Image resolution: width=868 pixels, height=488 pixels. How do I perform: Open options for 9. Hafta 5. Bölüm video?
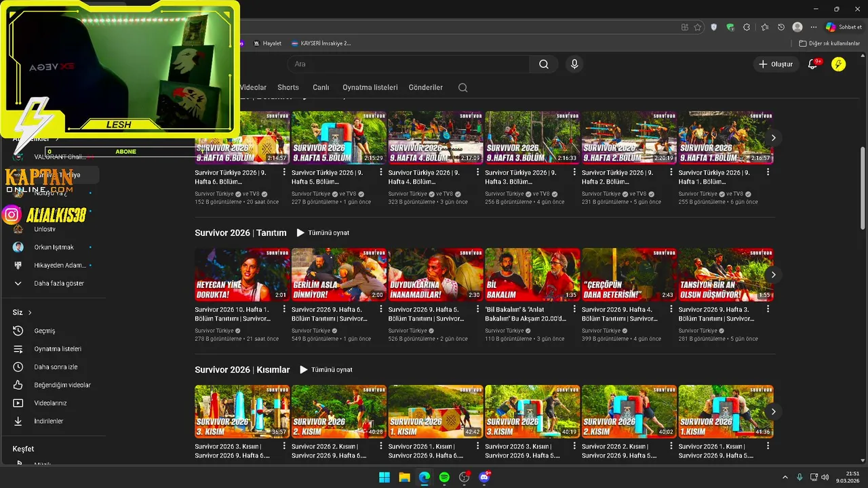[381, 172]
